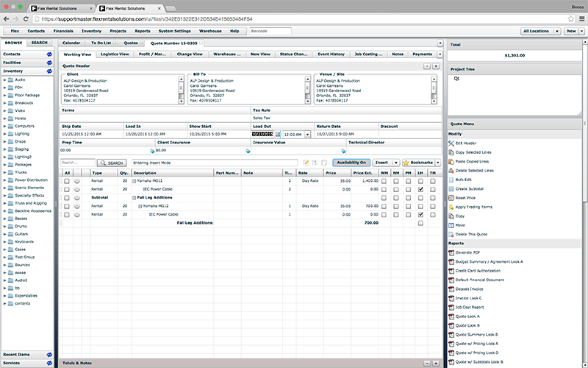Tick the selection checkbox on the first Yamaha MG12 row
The image size is (588, 368).
pos(67,181)
